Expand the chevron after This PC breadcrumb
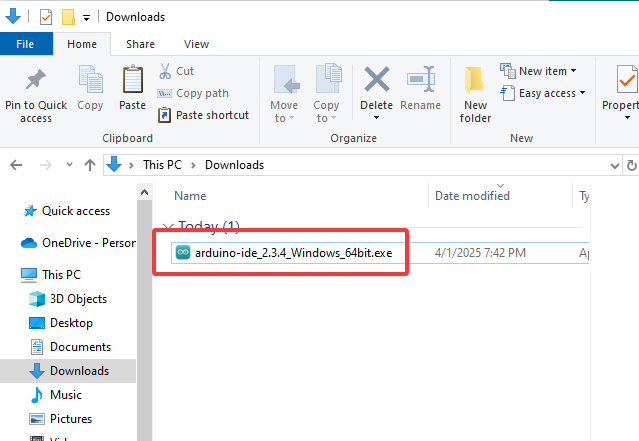This screenshot has height=441, width=639. point(193,165)
